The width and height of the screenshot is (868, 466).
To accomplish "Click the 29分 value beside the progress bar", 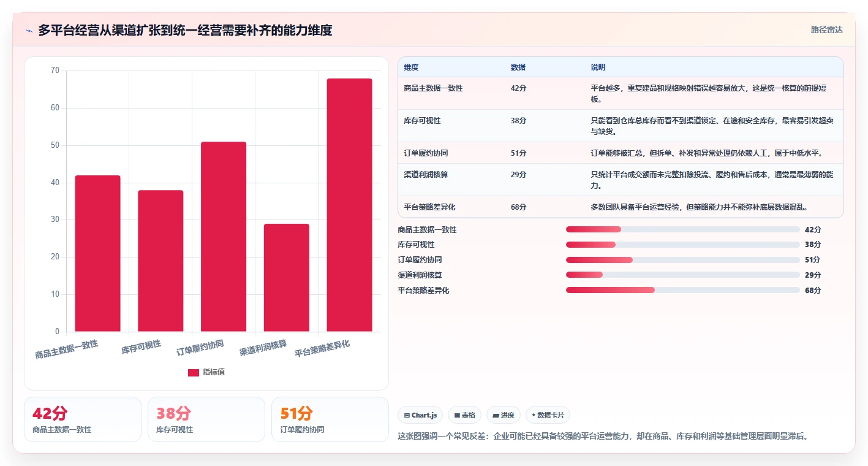I will click(x=813, y=275).
